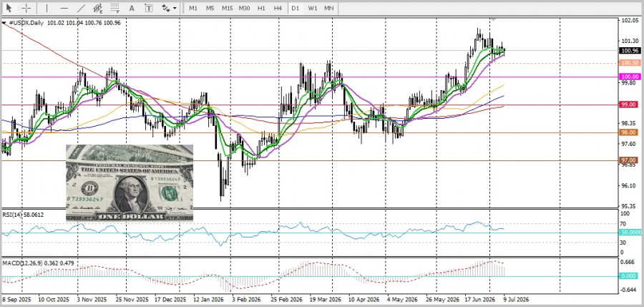The width and height of the screenshot is (644, 307).
Task: Expand the #USDX.Daily chart title triangle
Action: coord(4,24)
